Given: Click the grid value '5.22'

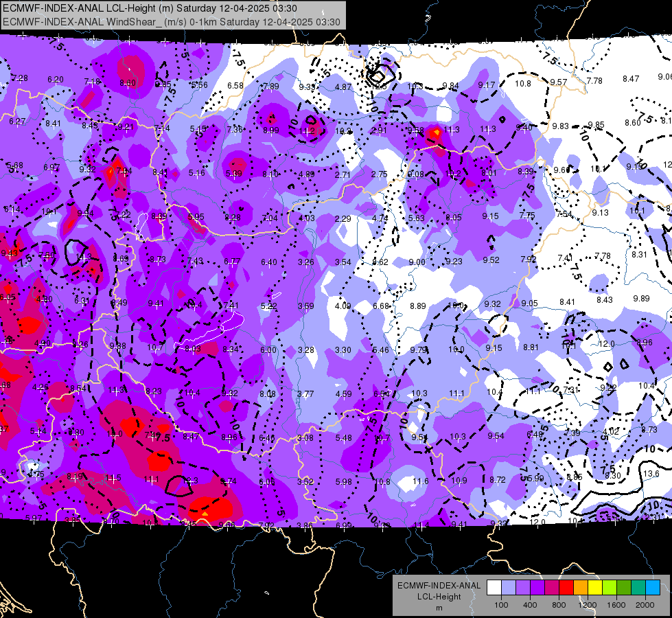Looking at the screenshot, I should tap(268, 306).
